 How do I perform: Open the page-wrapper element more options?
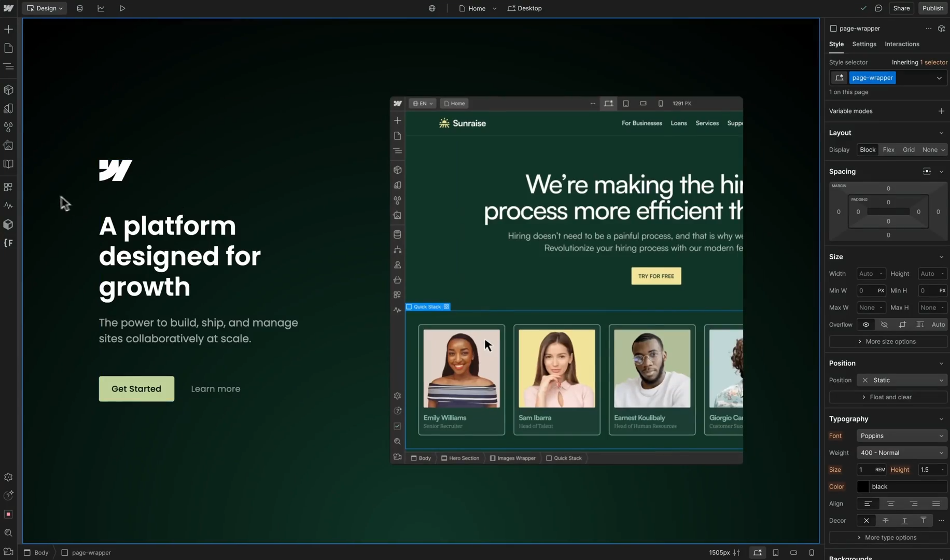click(928, 29)
